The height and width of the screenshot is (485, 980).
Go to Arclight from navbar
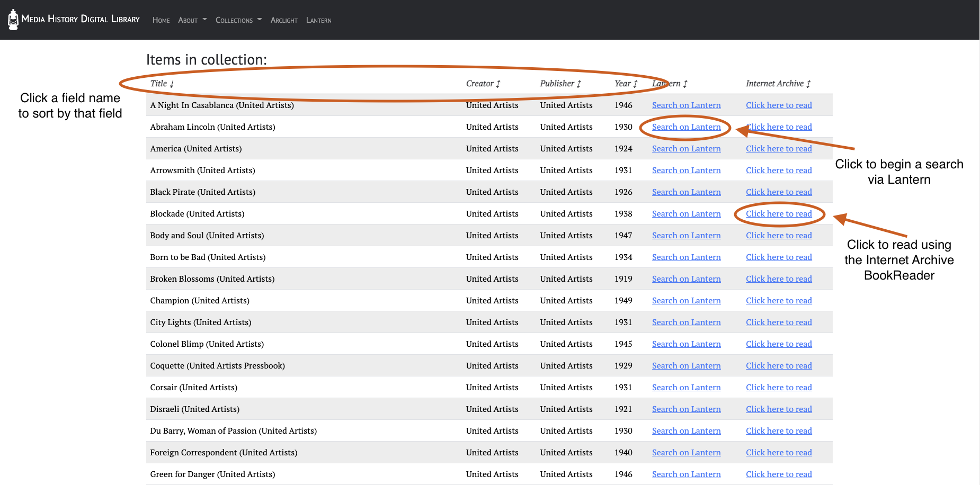coord(284,20)
